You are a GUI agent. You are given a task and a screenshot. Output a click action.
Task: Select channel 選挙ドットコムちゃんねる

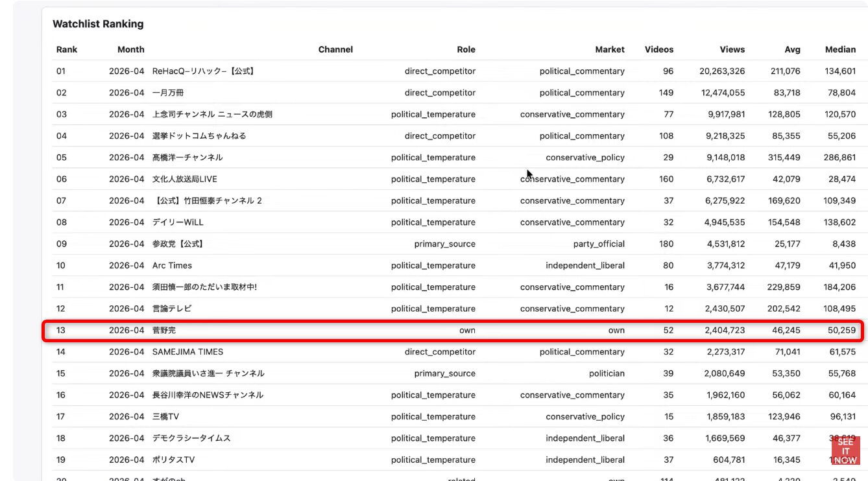199,136
